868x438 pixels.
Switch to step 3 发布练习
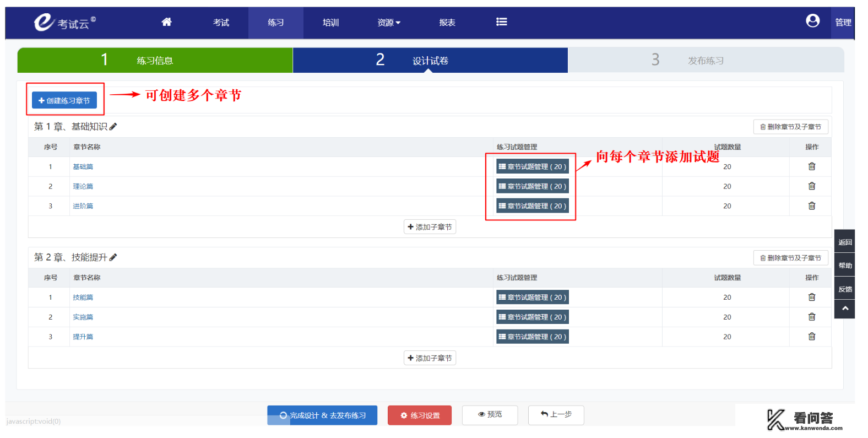(706, 60)
